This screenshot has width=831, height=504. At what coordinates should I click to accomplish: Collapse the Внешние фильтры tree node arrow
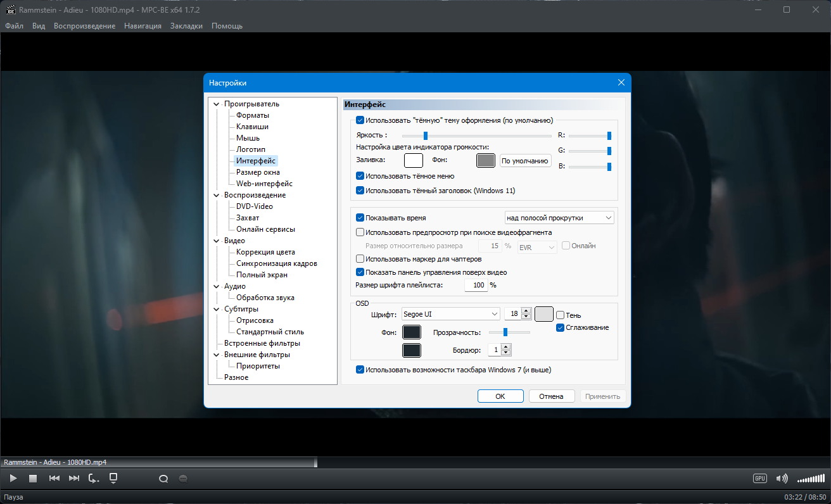pos(217,355)
